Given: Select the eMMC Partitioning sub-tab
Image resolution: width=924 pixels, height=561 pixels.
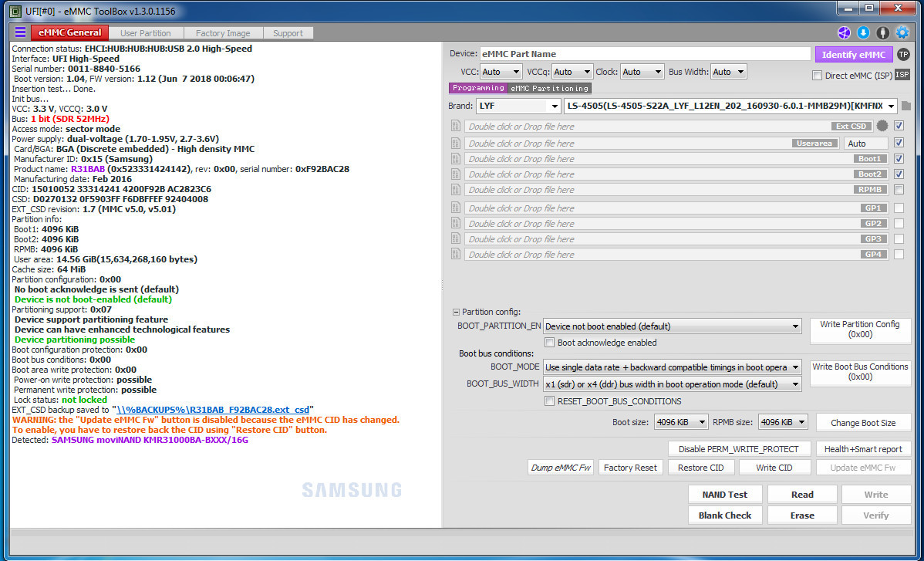Looking at the screenshot, I should coord(549,88).
